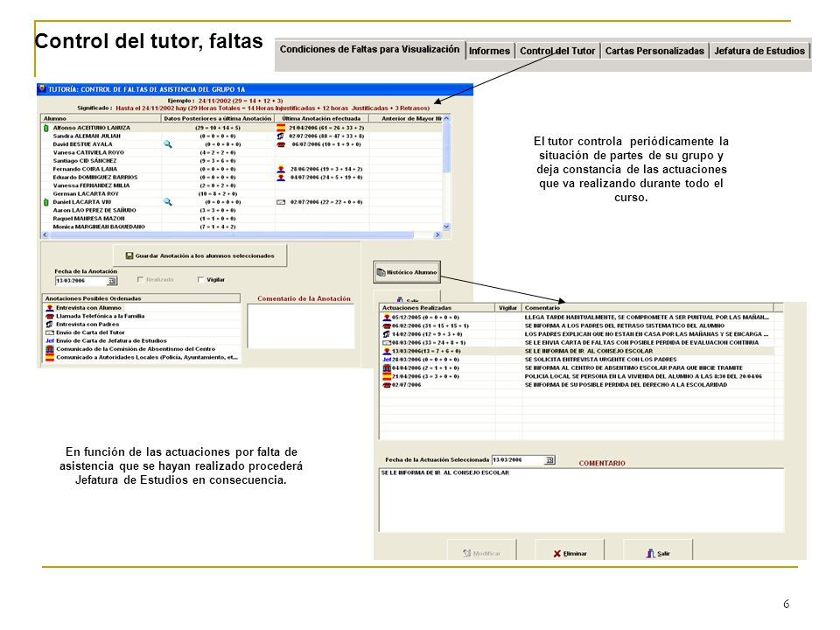Click the envelope icon dated 02/07/2006 in Daniel LACARTA's row
Viewport: 840px width, 630px height.
281,202
